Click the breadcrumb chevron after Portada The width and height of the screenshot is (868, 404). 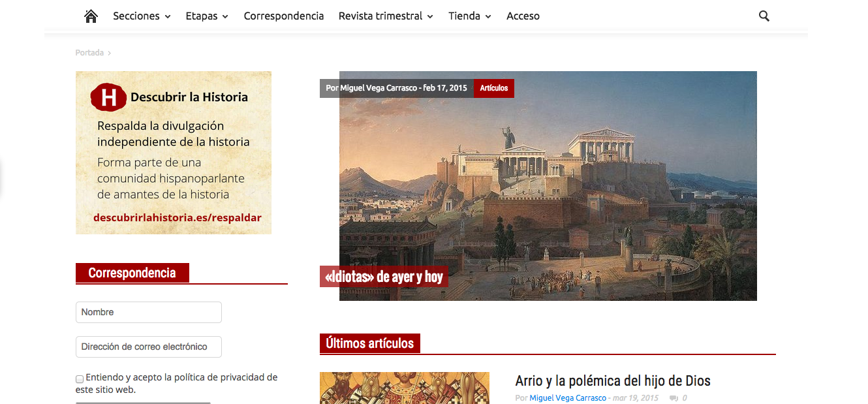(110, 53)
